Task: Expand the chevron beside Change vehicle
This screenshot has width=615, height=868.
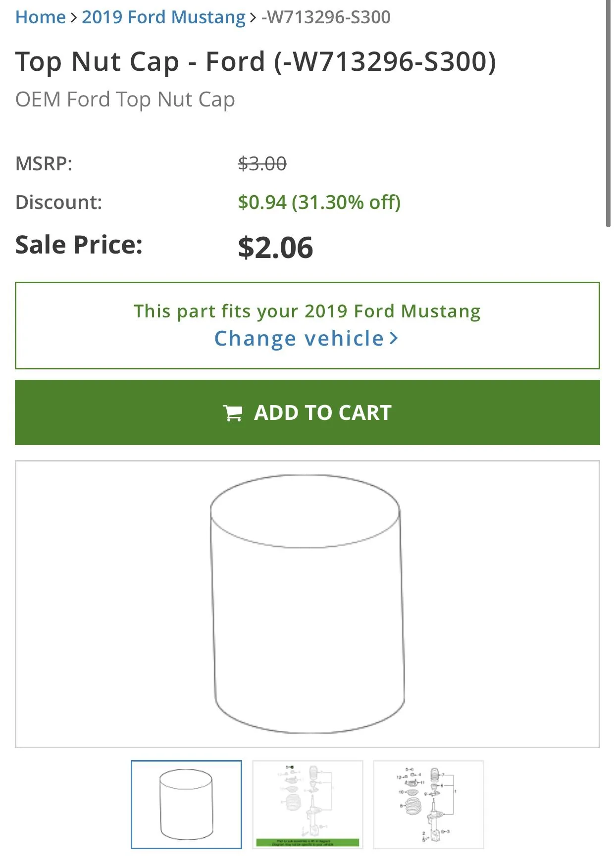Action: click(x=394, y=339)
